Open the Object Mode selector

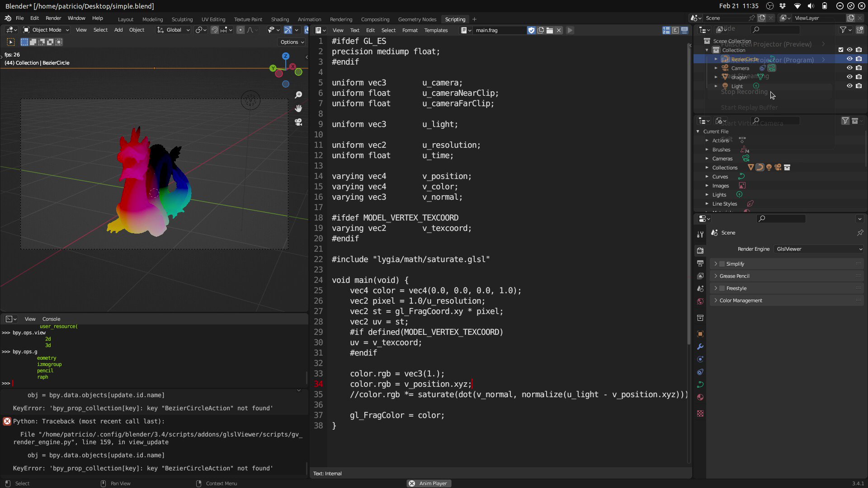click(x=45, y=30)
